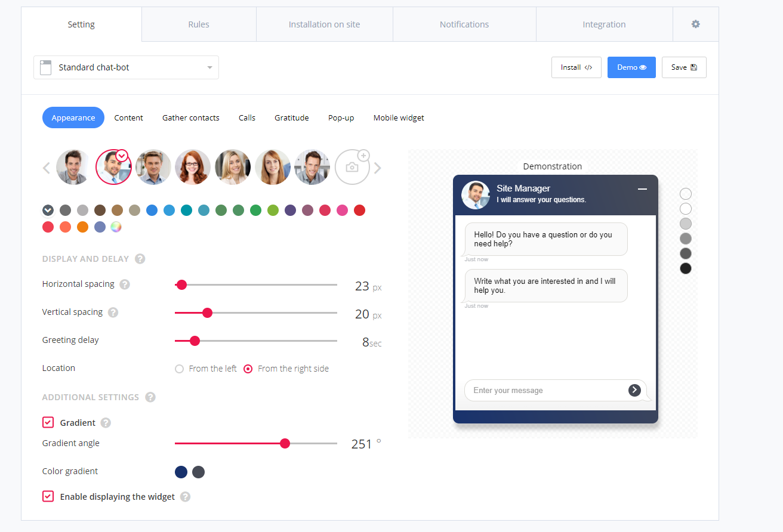Open the settings gear tab
Viewport: 783px width, 532px height.
pos(695,24)
